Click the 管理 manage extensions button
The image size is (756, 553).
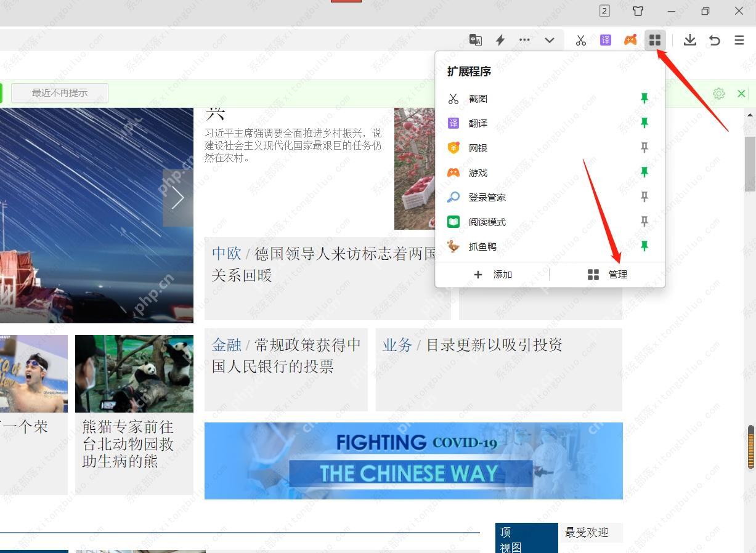pyautogui.click(x=608, y=275)
